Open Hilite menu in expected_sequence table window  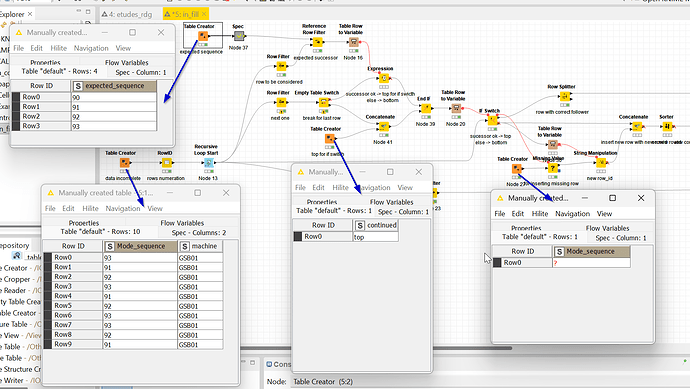tap(59, 48)
